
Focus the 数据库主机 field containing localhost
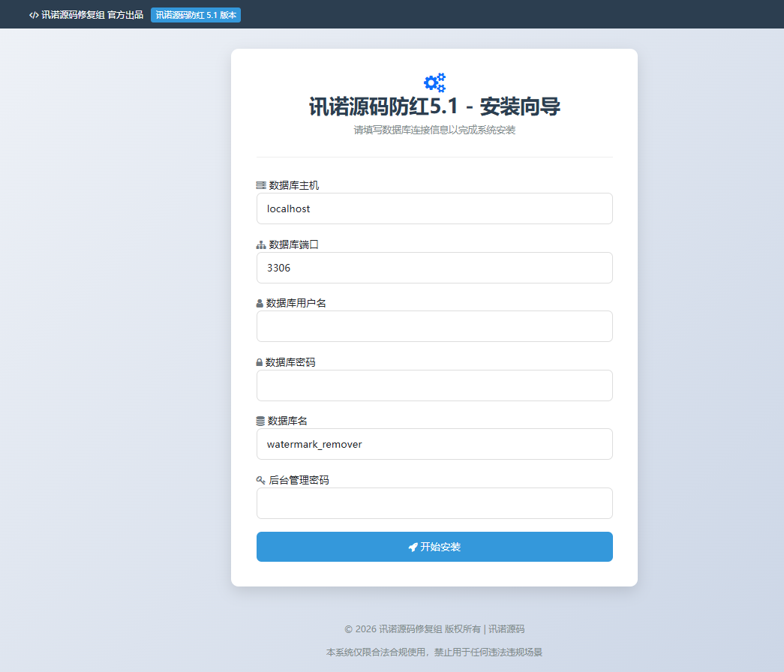(434, 208)
